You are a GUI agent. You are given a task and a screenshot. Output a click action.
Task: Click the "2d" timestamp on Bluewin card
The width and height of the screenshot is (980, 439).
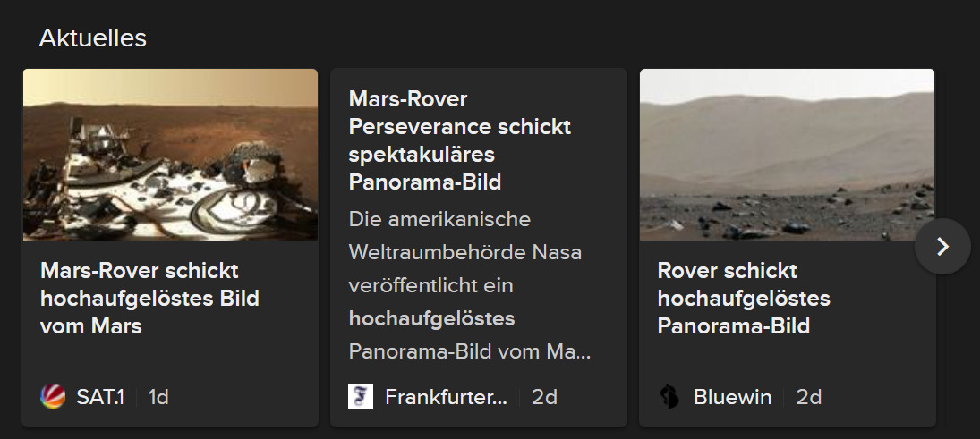pyautogui.click(x=809, y=397)
